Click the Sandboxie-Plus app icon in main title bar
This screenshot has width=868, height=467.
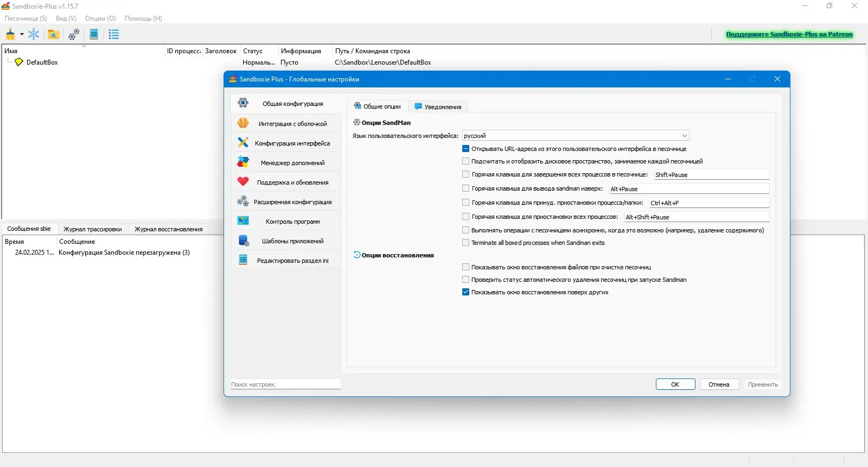[x=6, y=6]
